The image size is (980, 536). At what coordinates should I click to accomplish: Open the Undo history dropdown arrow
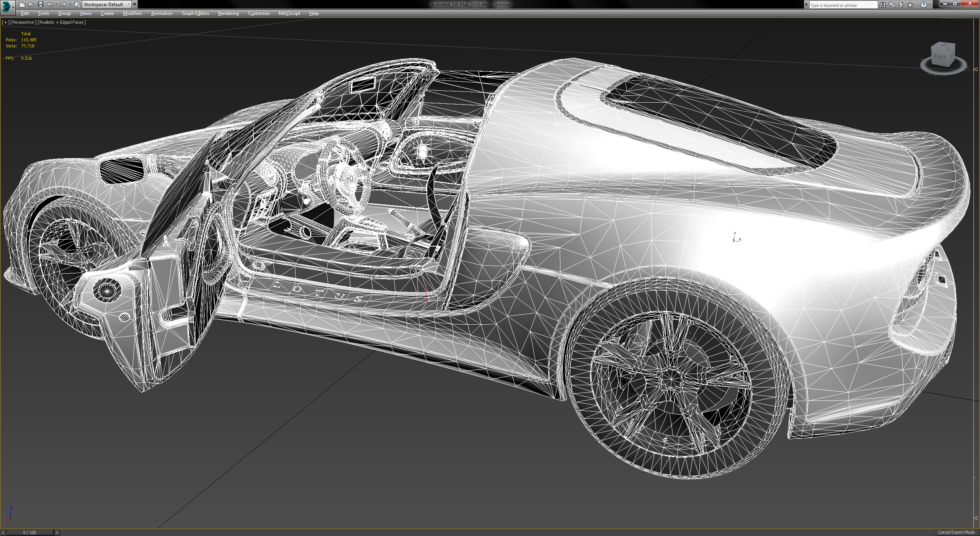tap(56, 5)
